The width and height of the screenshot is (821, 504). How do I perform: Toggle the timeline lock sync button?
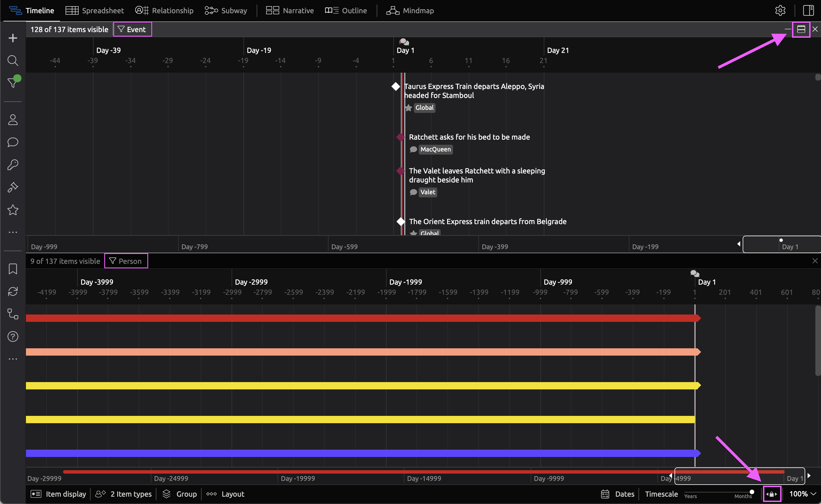(772, 494)
